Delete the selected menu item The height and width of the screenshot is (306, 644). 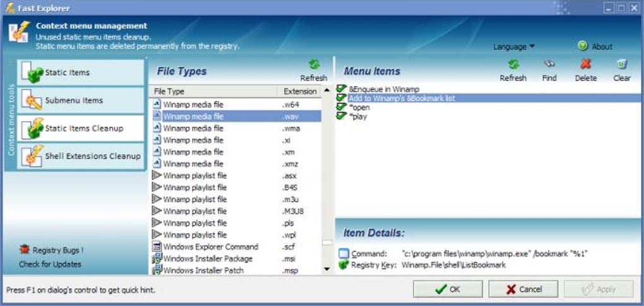pyautogui.click(x=586, y=70)
